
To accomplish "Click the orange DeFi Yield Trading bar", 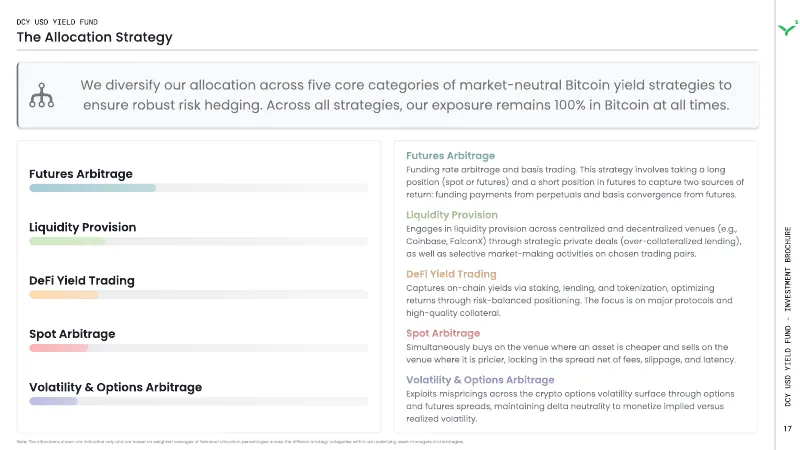I will click(x=63, y=295).
